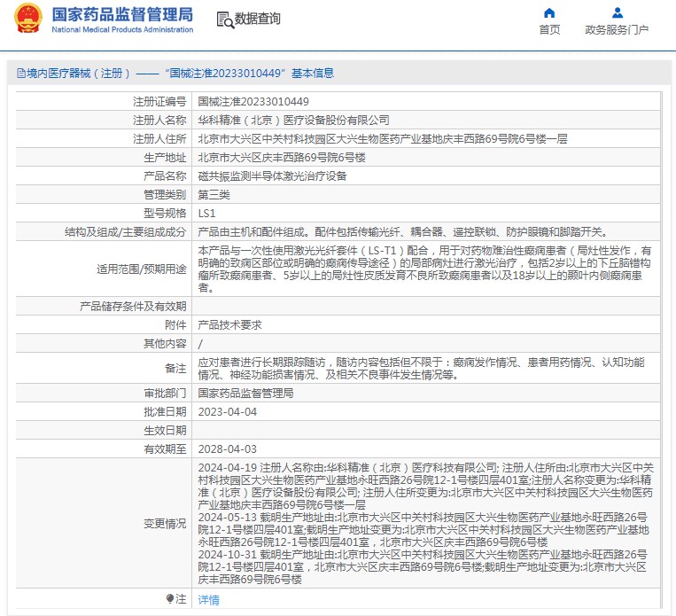Open the 详情 link at bottom

point(208,600)
